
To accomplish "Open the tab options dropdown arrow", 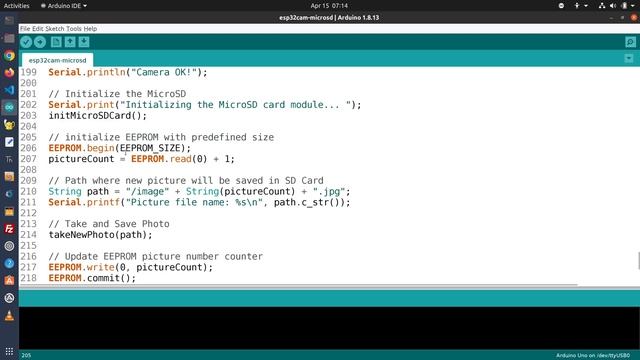I will click(629, 58).
